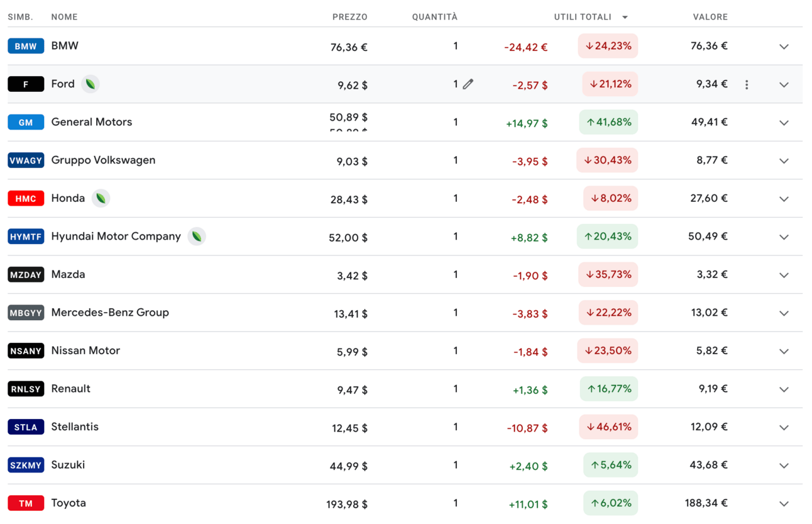Expand the BMW row details

pos(784,47)
